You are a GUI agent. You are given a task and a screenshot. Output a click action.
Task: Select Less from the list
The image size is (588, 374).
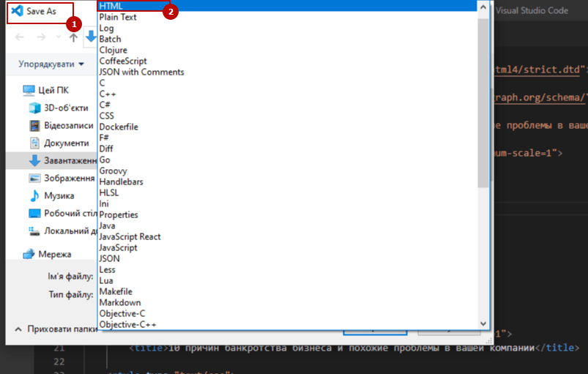287,269
